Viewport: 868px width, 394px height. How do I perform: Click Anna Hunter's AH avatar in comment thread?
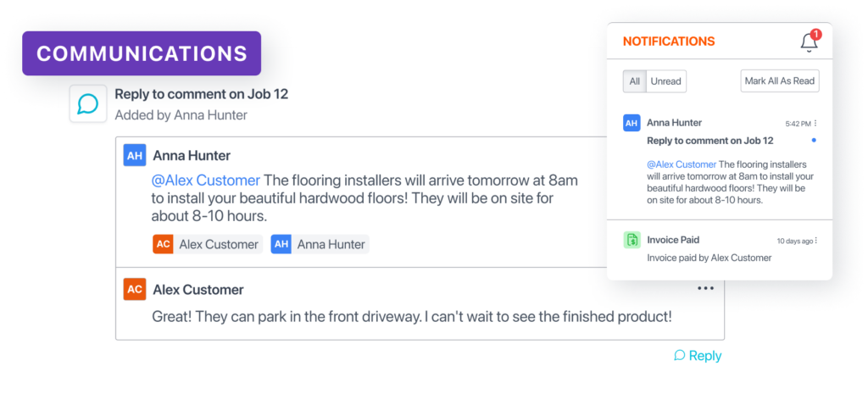point(135,156)
